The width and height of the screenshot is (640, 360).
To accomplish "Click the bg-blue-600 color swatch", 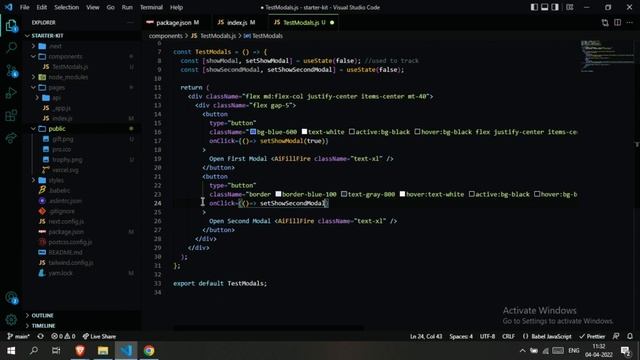I will coord(253,131).
